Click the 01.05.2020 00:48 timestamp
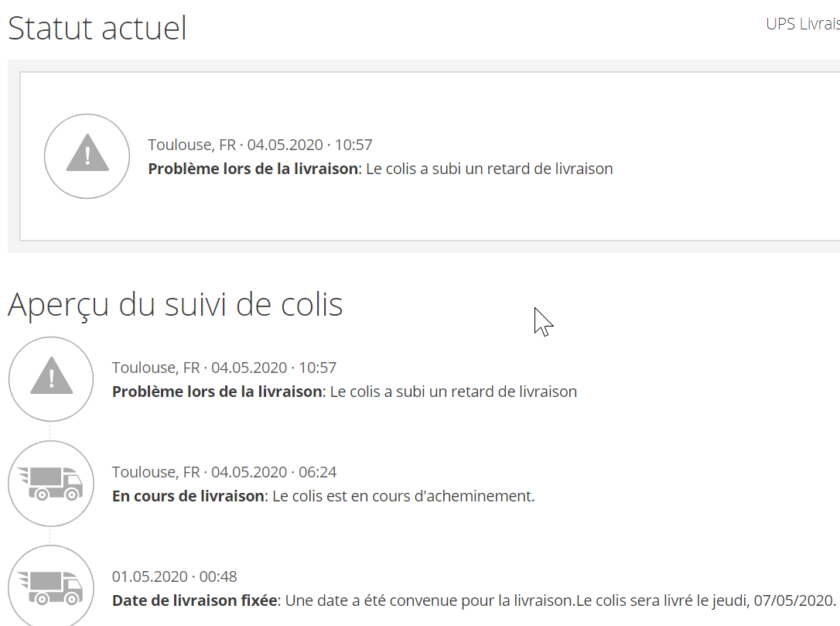Viewport: 840px width, 626px height. click(175, 576)
